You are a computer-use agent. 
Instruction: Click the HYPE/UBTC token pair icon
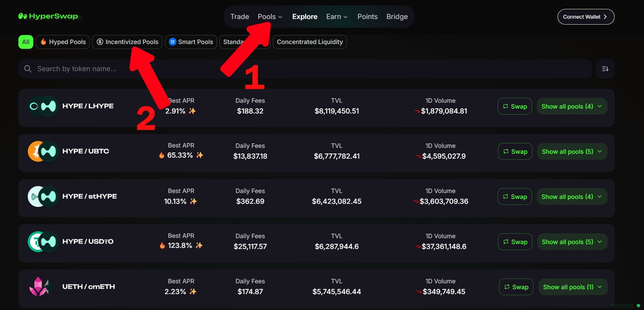pyautogui.click(x=42, y=151)
